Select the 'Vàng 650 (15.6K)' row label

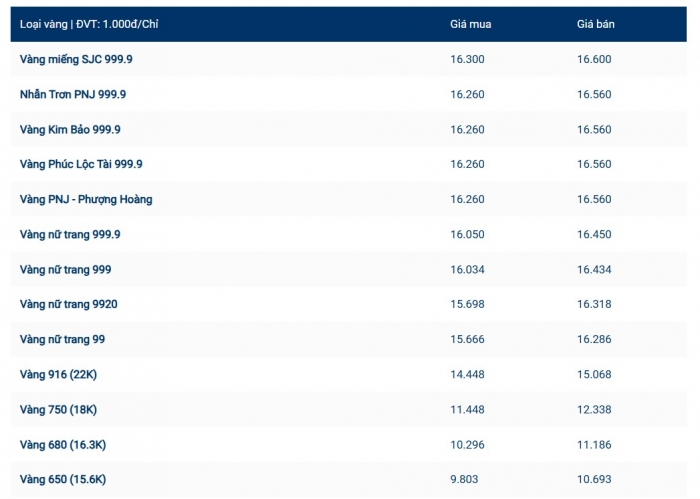tap(63, 479)
